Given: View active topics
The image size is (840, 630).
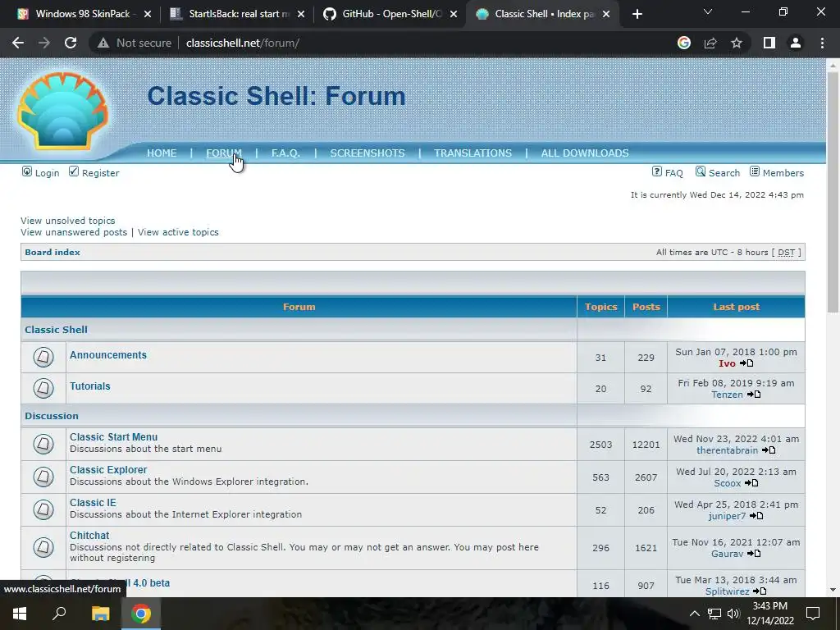Looking at the screenshot, I should 178,232.
